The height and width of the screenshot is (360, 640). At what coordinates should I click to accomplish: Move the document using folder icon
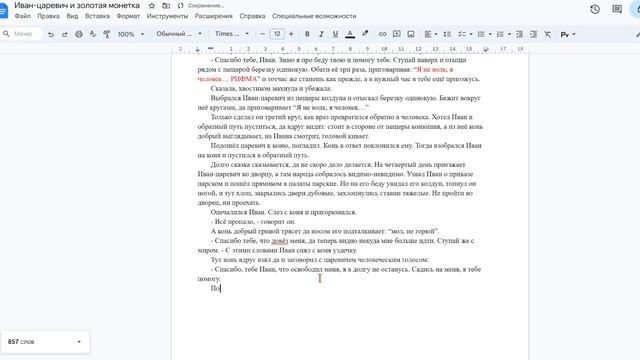point(166,6)
